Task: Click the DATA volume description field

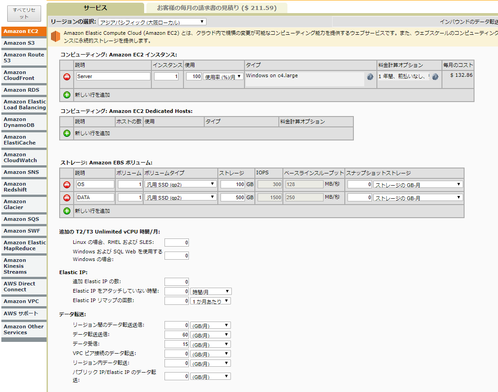Action: tap(95, 198)
